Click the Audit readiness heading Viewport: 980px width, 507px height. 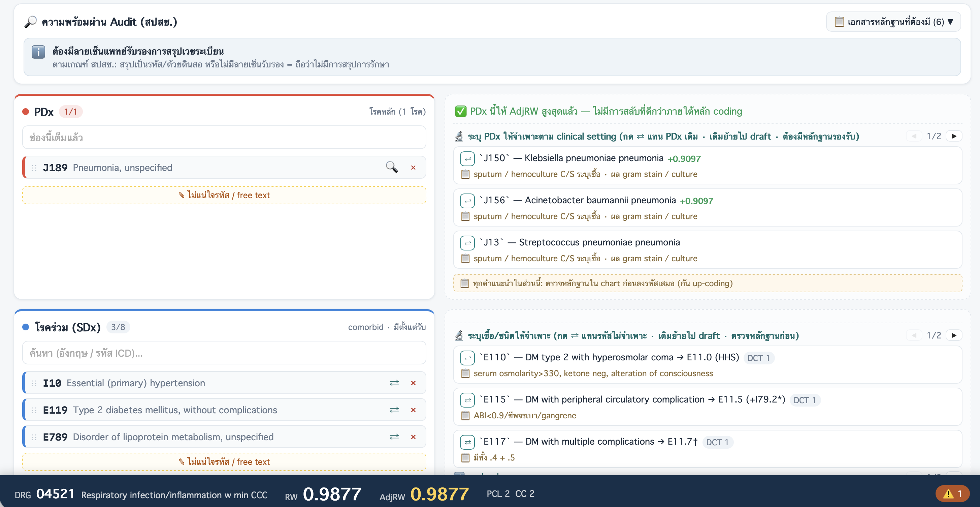tap(109, 22)
